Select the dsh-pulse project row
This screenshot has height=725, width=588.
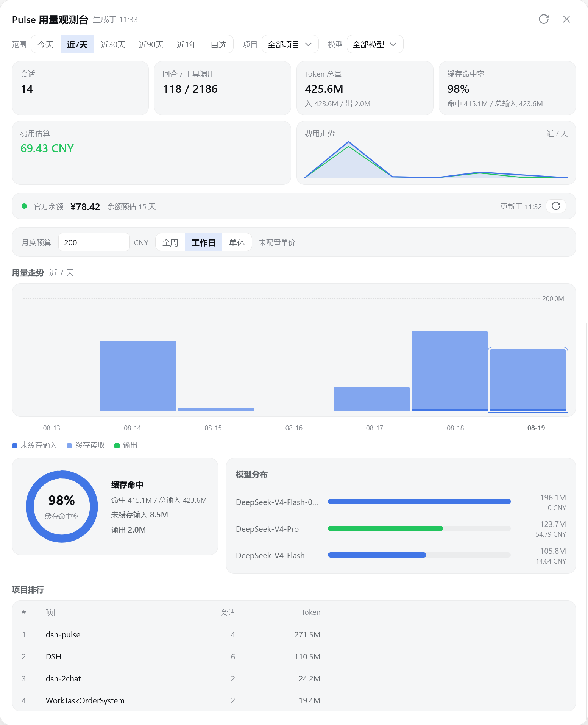pyautogui.click(x=294, y=635)
